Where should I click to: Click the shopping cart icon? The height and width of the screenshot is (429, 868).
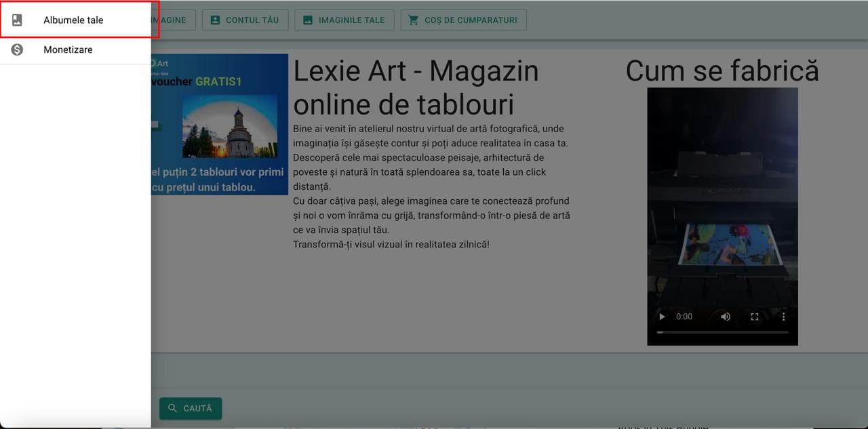[x=414, y=20]
